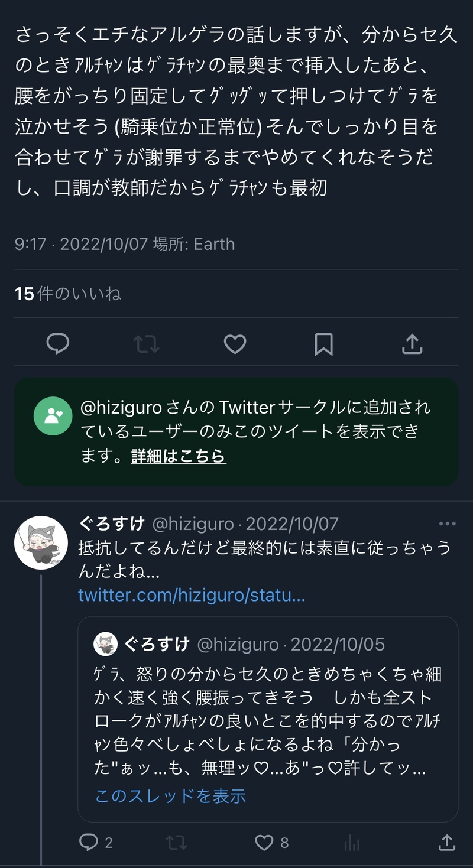Open the three-dot menu on ぐろすけ reply
This screenshot has height=868, width=473.
pos(447,524)
